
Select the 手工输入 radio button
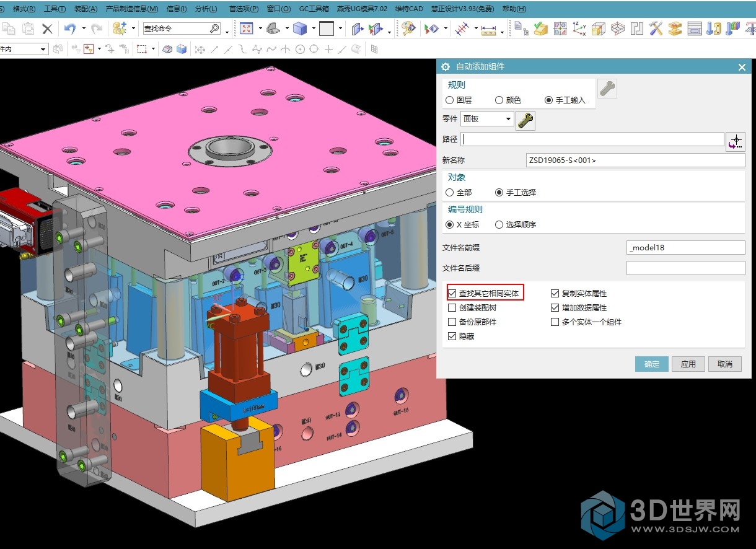[549, 100]
